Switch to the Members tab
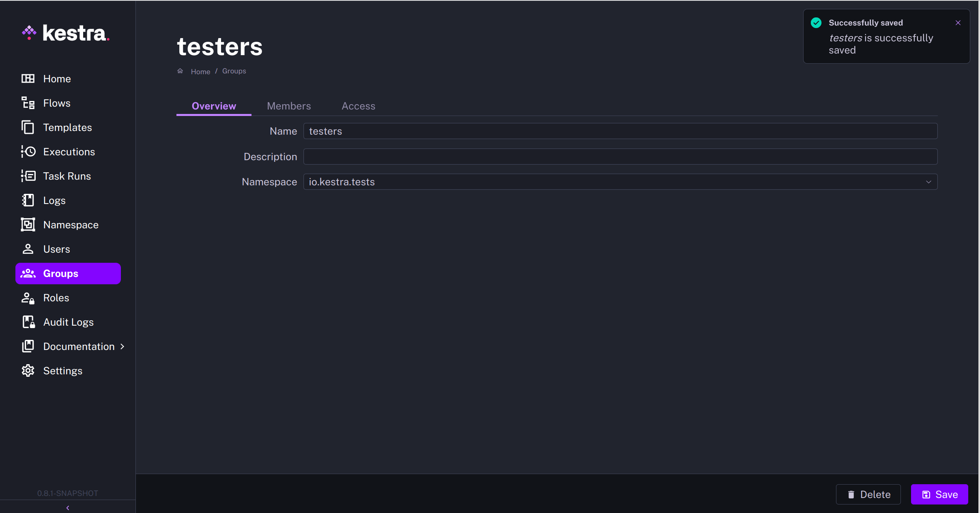980x513 pixels. click(x=289, y=106)
